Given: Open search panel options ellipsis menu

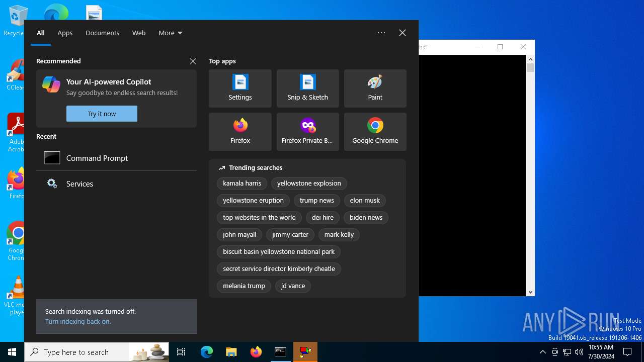Looking at the screenshot, I should point(381,33).
